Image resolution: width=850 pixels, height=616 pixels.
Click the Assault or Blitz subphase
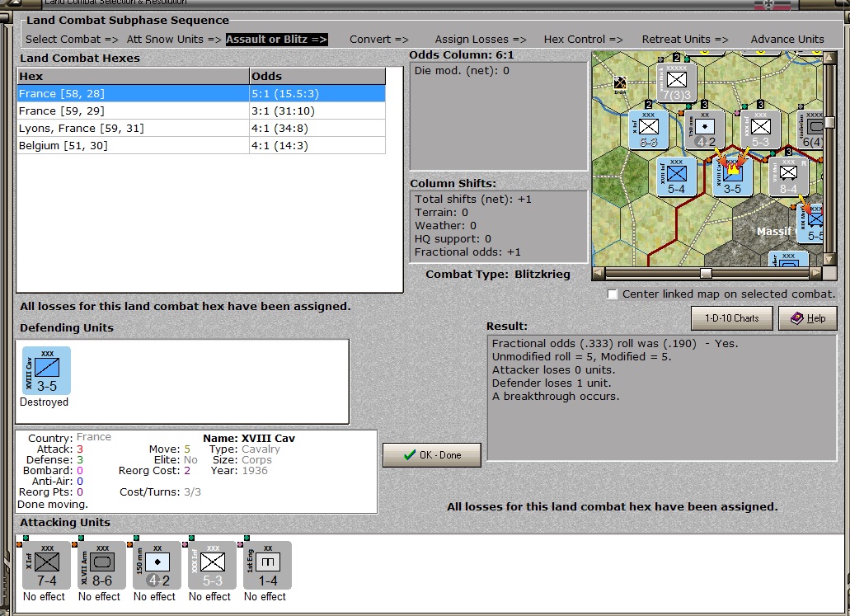click(x=276, y=39)
